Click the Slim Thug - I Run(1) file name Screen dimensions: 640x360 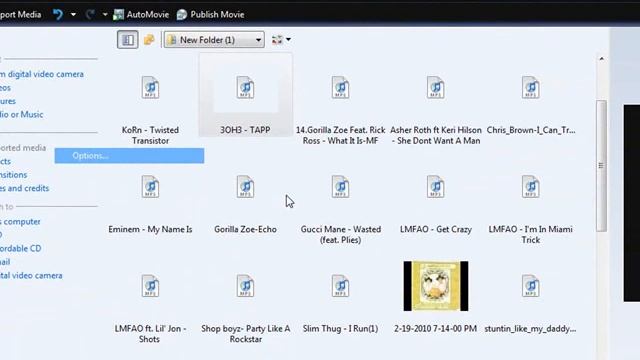click(x=340, y=329)
